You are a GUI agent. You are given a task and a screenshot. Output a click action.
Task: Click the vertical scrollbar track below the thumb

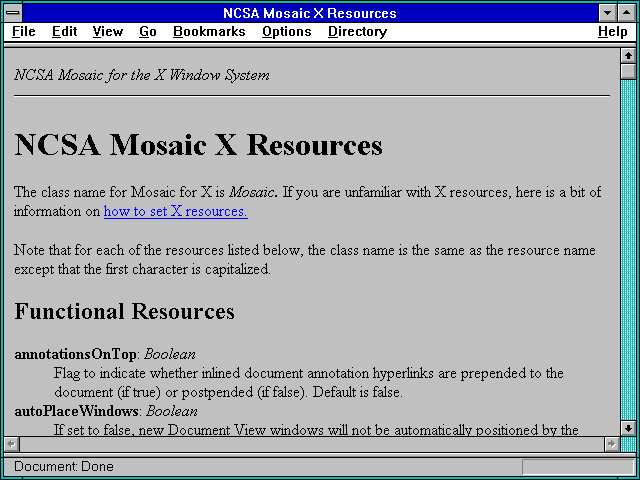628,250
